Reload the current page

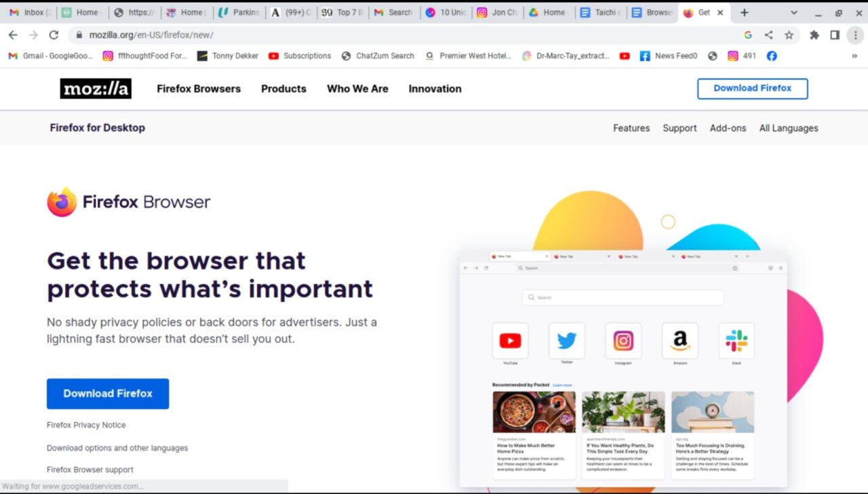click(54, 35)
